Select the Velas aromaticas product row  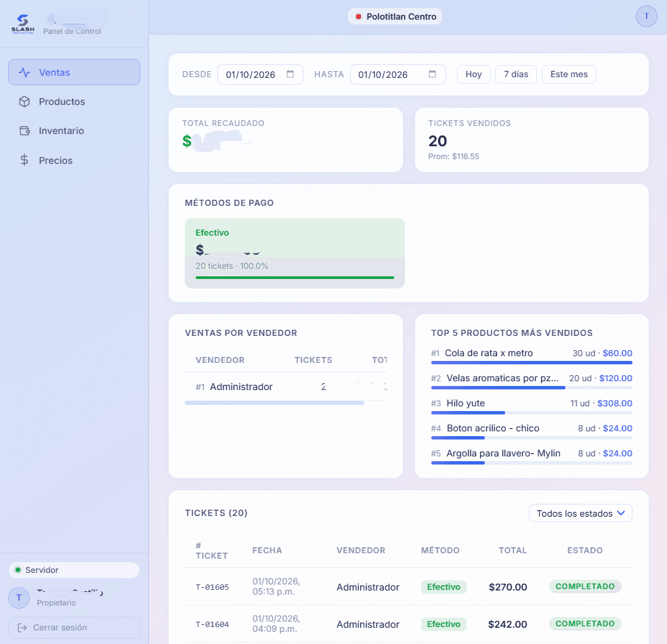click(x=532, y=381)
